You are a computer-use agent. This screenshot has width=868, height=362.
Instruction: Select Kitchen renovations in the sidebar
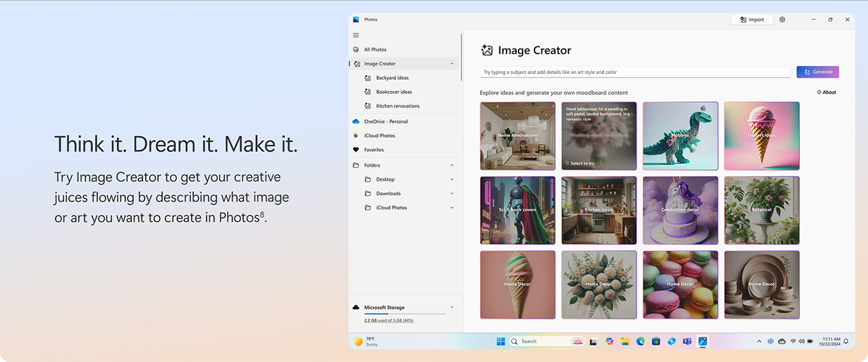click(x=397, y=106)
